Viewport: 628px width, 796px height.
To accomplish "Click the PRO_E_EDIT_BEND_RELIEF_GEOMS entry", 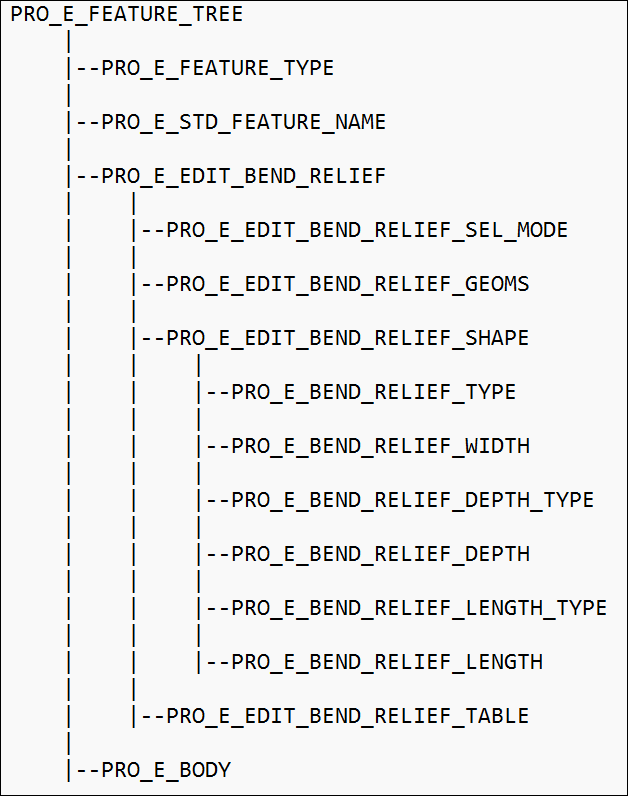I will tap(347, 285).
